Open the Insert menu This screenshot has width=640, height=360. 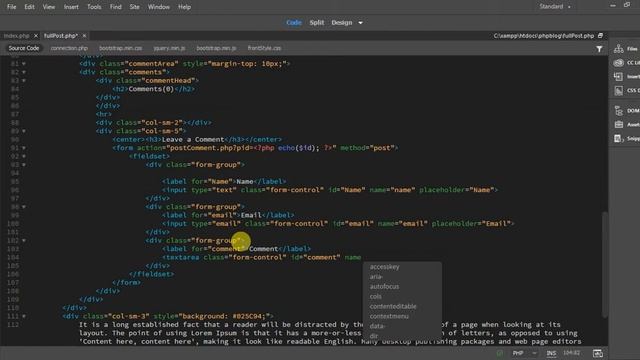tap(71, 7)
